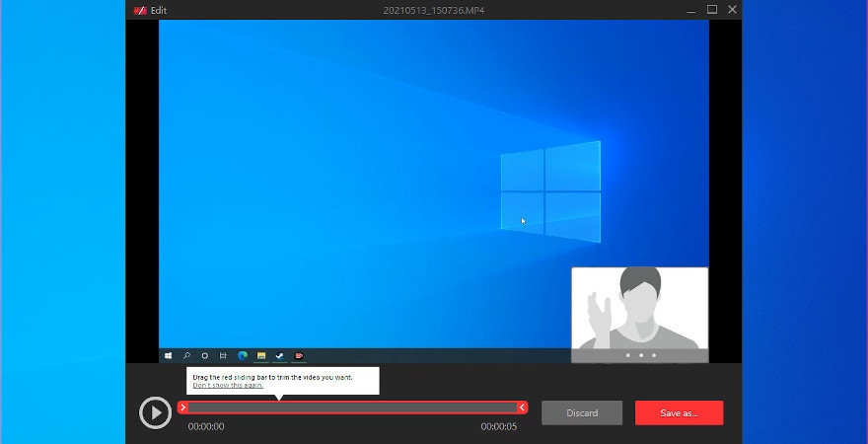Click the Windows logo in the video preview

pos(550,191)
